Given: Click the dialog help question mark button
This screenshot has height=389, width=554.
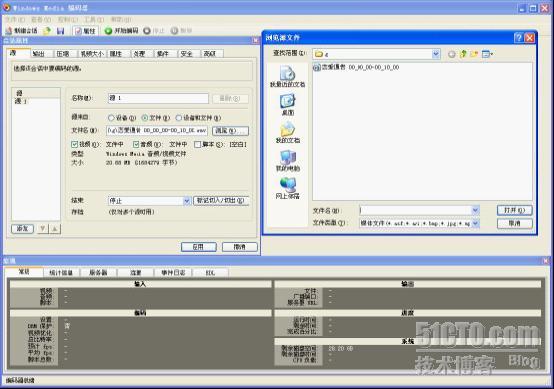Looking at the screenshot, I should [518, 37].
